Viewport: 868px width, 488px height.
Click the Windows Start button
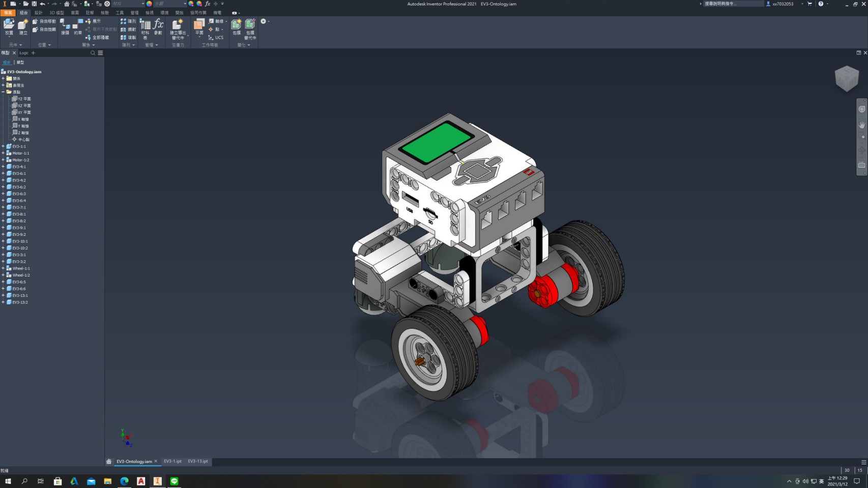click(x=8, y=481)
